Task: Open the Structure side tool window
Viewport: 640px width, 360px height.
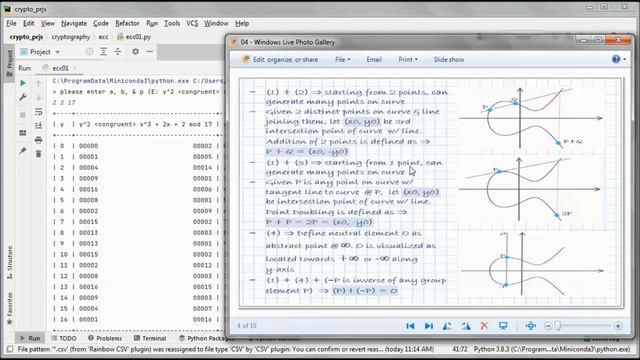Action: tap(9, 262)
